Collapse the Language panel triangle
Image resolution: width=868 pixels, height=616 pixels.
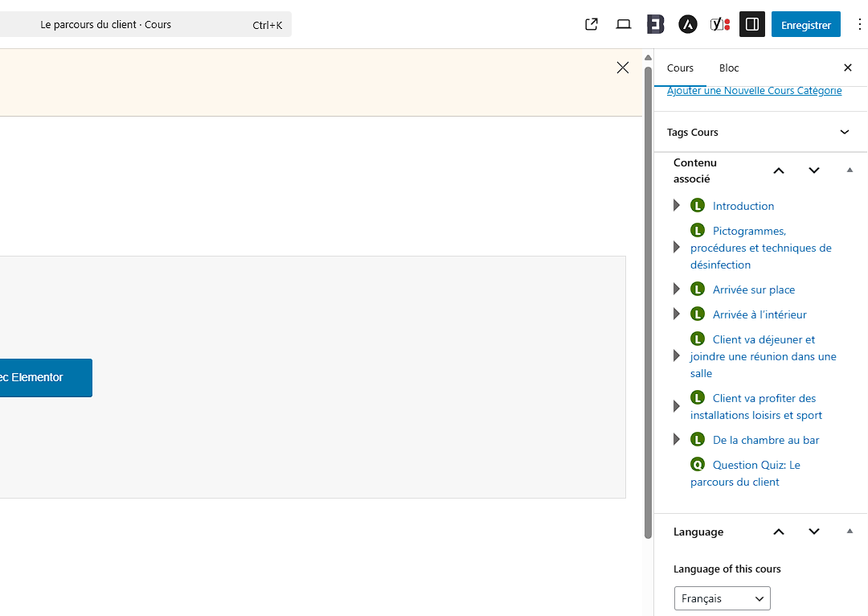pos(850,531)
